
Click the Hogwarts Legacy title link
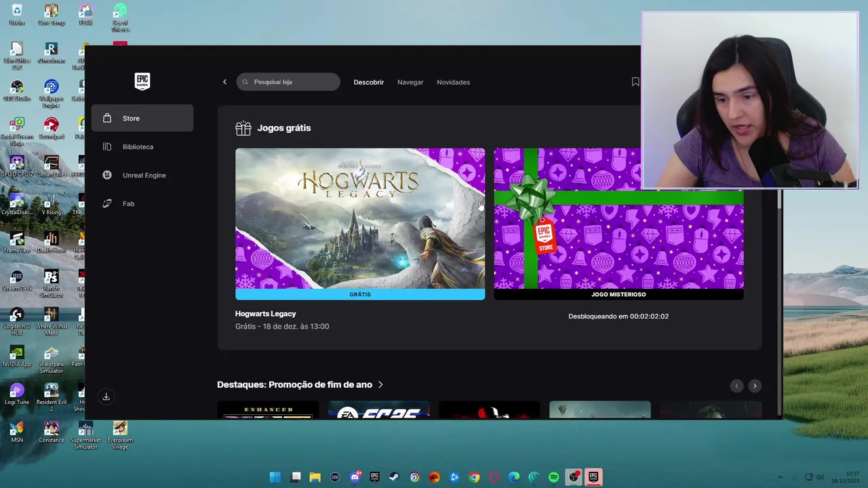click(266, 314)
